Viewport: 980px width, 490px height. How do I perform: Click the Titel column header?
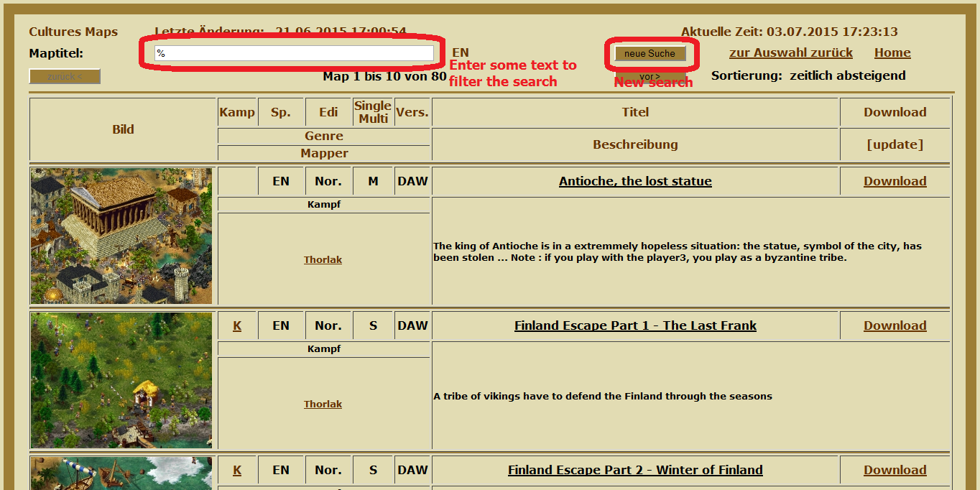tap(635, 112)
